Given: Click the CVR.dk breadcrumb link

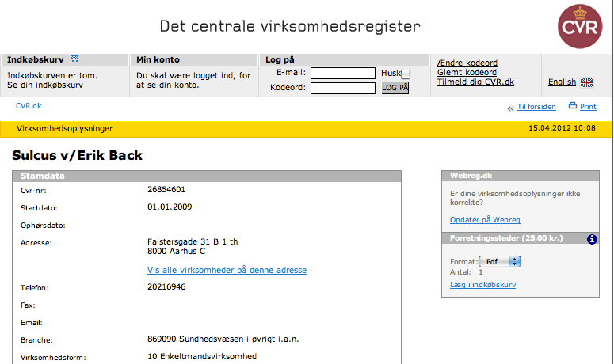Looking at the screenshot, I should 29,106.
